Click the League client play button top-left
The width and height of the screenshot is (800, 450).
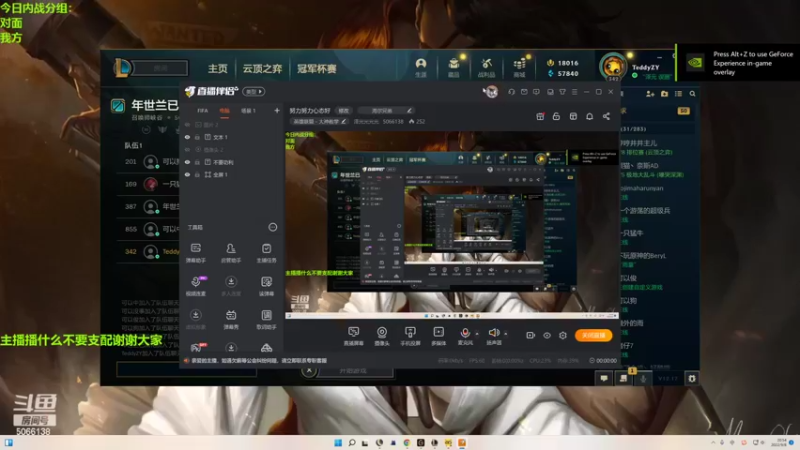pos(160,68)
